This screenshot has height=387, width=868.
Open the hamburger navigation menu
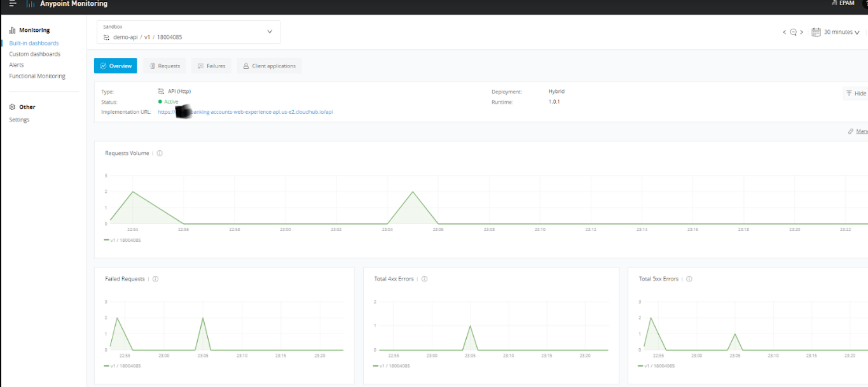click(13, 4)
